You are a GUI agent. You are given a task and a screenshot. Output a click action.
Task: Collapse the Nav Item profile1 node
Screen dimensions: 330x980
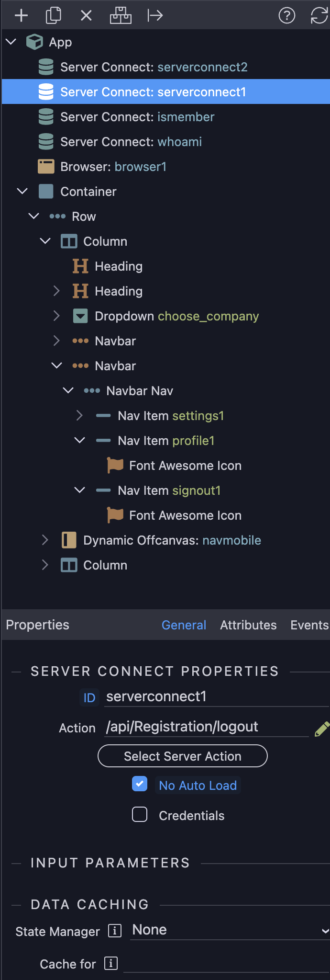79,440
